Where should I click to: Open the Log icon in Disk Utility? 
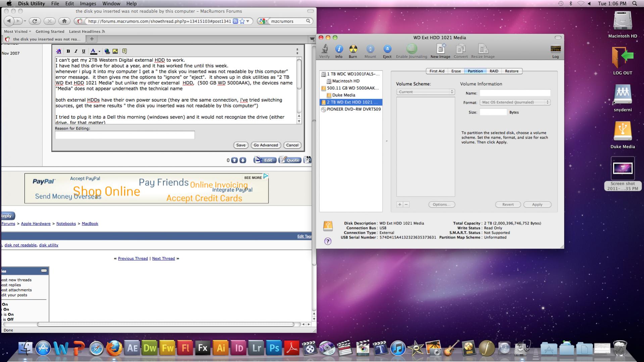[x=555, y=49]
